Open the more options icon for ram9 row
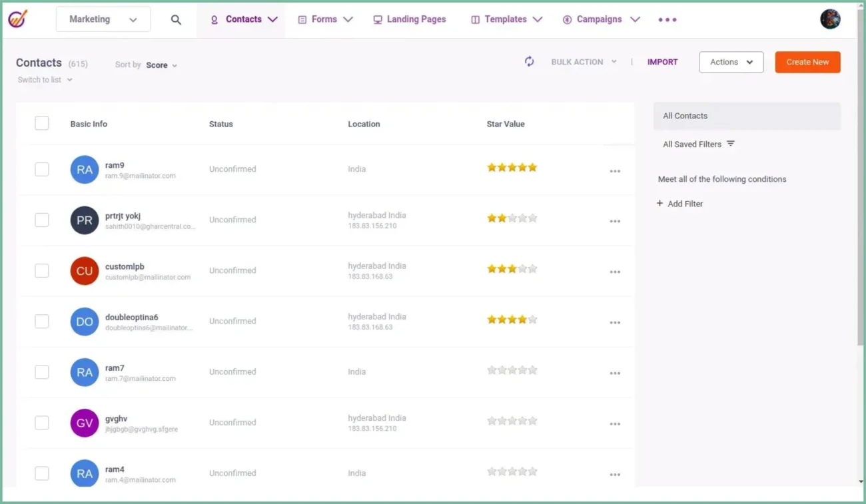The image size is (866, 504). click(x=614, y=171)
